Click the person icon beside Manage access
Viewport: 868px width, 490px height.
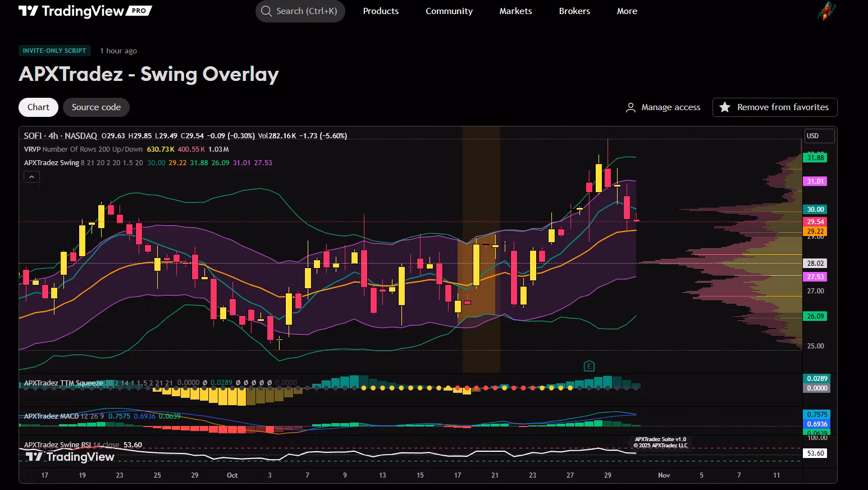(x=631, y=107)
